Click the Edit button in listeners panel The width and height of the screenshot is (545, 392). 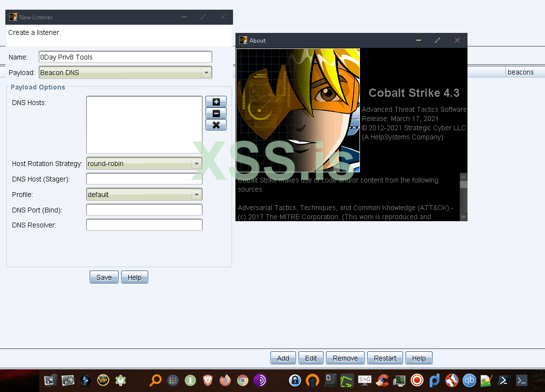[311, 358]
